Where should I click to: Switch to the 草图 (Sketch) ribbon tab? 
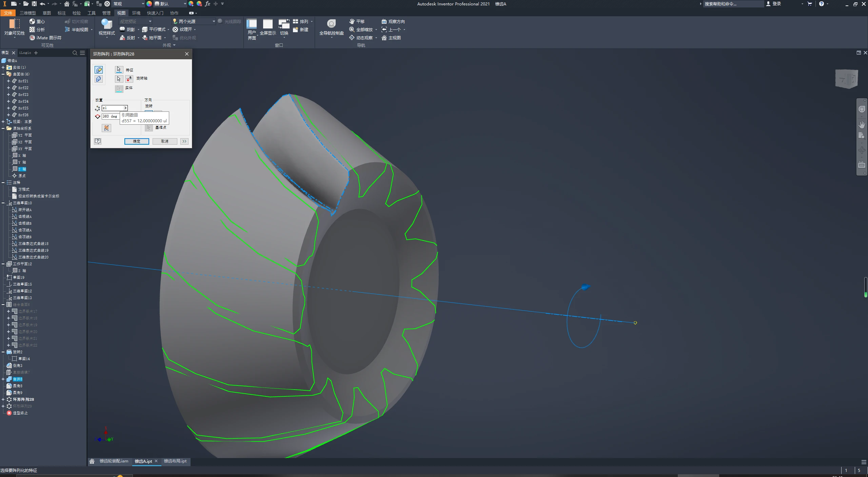[47, 13]
